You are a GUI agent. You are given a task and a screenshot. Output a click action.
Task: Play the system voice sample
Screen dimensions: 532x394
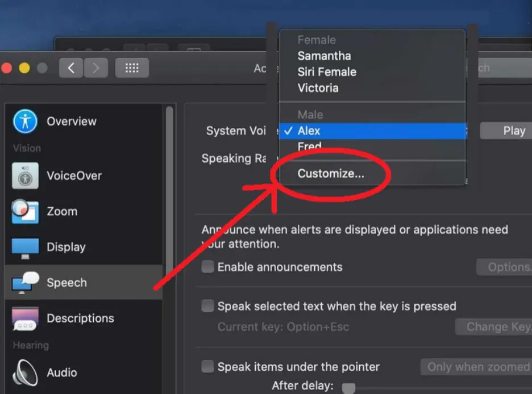point(506,131)
